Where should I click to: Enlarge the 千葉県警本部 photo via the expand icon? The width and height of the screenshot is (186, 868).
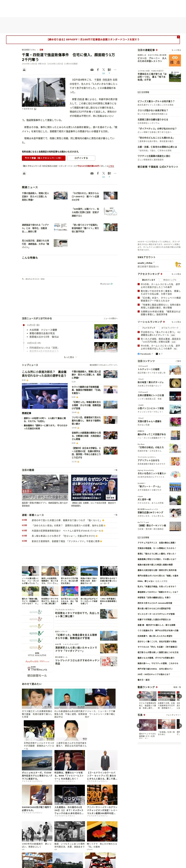point(35,109)
